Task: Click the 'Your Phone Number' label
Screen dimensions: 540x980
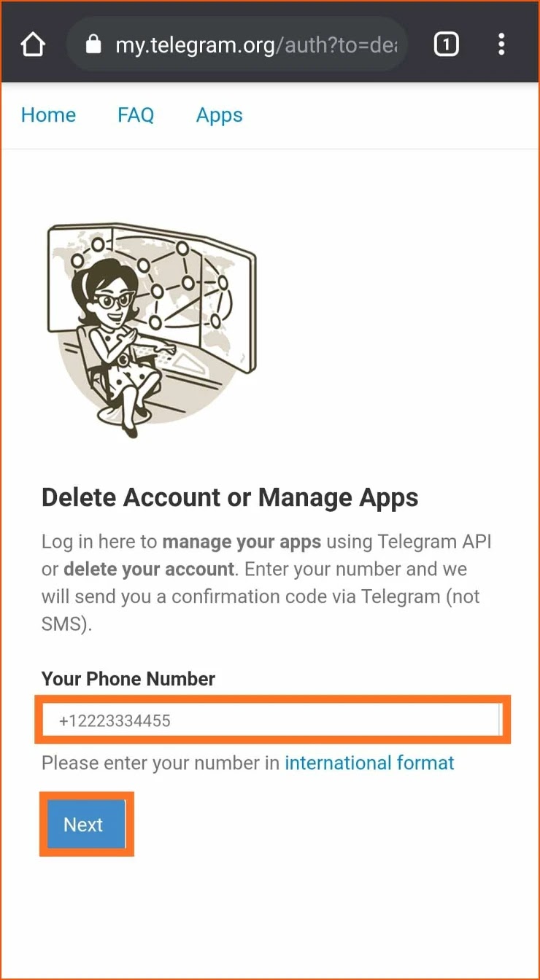Action: point(128,679)
